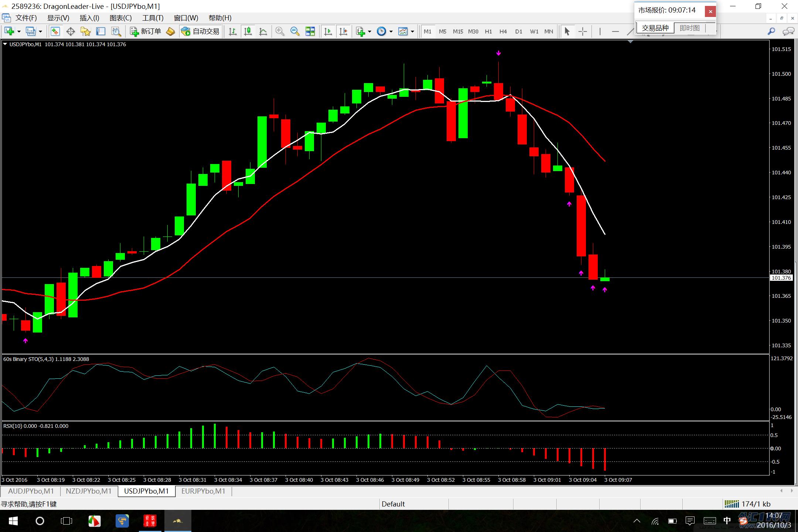This screenshot has width=798, height=532.
Task: Click the 新订单 new order button
Action: [146, 31]
